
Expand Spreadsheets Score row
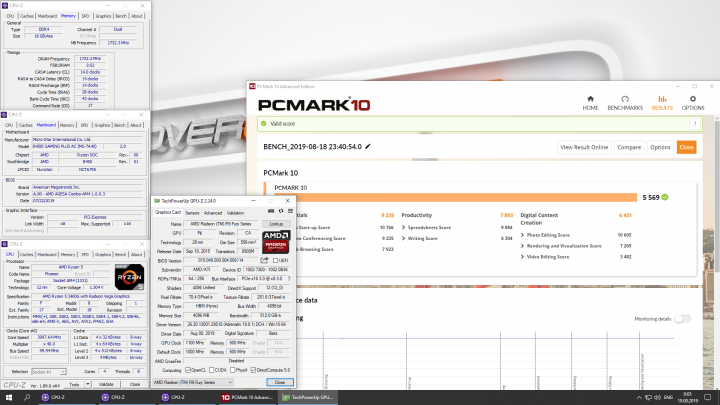[404, 227]
